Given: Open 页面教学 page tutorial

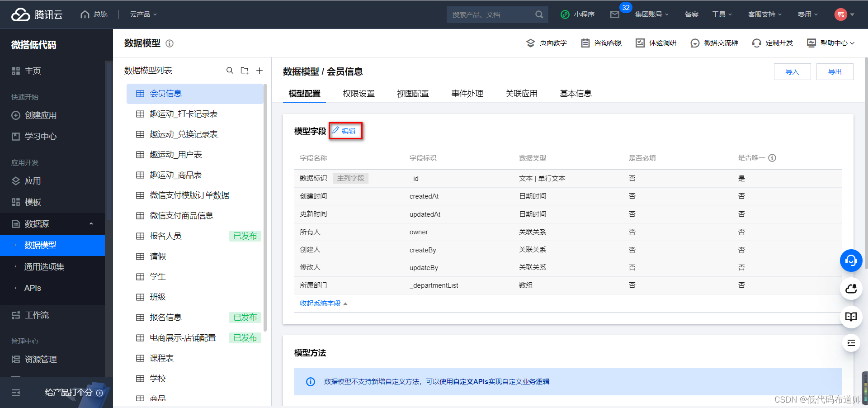Looking at the screenshot, I should point(546,43).
